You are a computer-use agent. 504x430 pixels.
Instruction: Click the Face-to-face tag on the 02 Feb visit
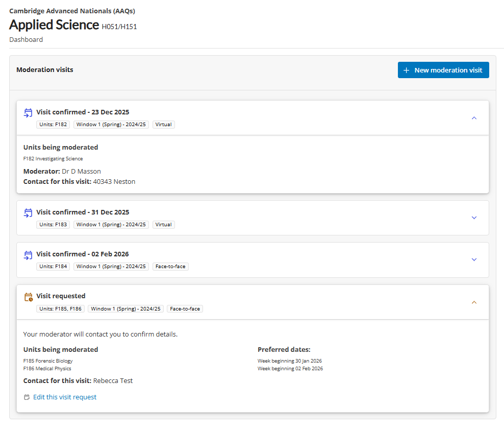(x=170, y=267)
